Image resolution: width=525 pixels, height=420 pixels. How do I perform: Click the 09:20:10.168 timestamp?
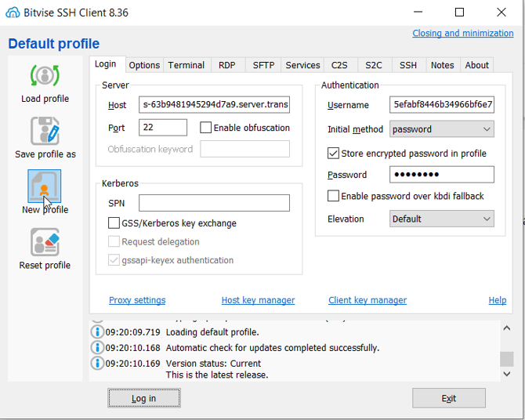133,348
